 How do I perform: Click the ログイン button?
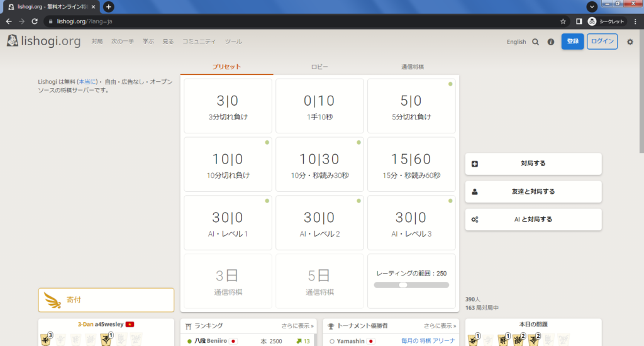[x=602, y=42]
